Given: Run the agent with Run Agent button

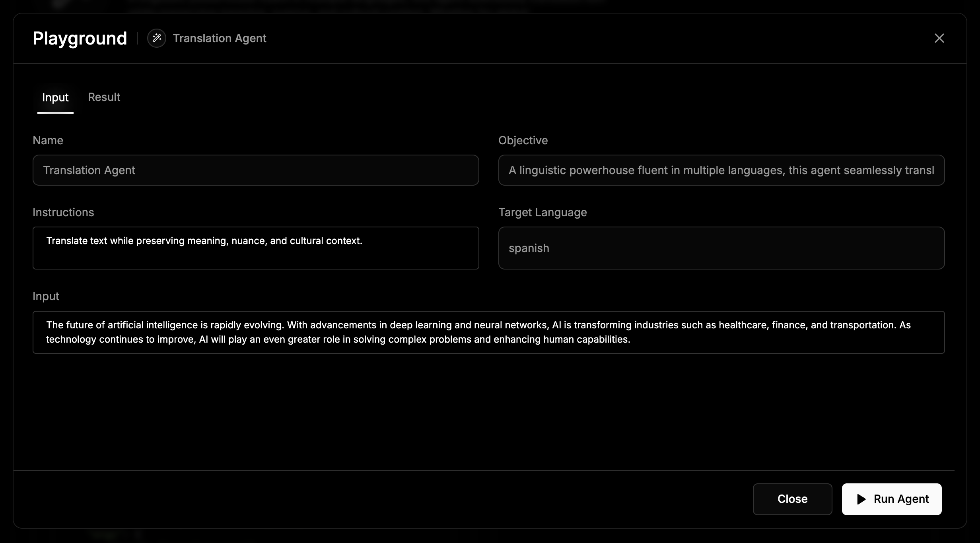Looking at the screenshot, I should (x=891, y=499).
